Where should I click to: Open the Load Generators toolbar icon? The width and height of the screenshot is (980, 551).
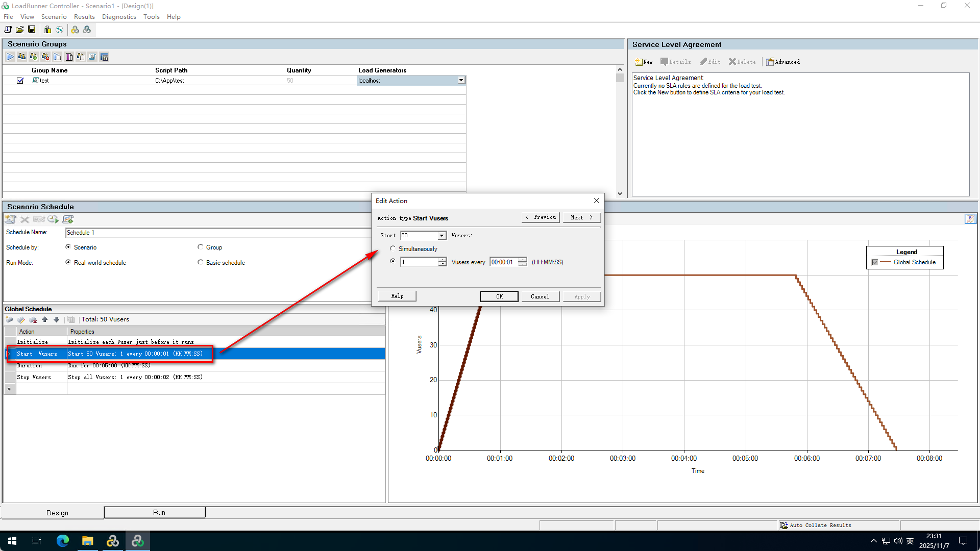tap(47, 30)
